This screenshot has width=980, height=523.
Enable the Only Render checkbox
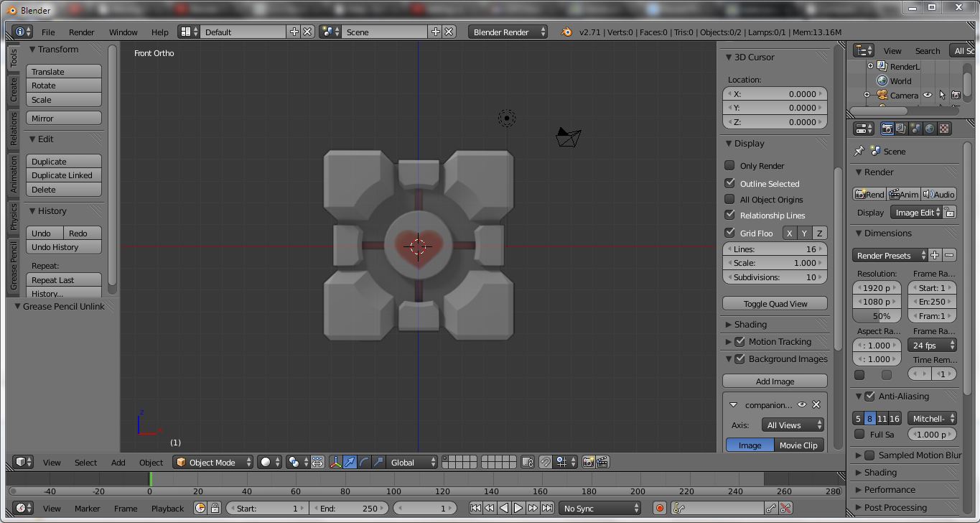(x=729, y=165)
